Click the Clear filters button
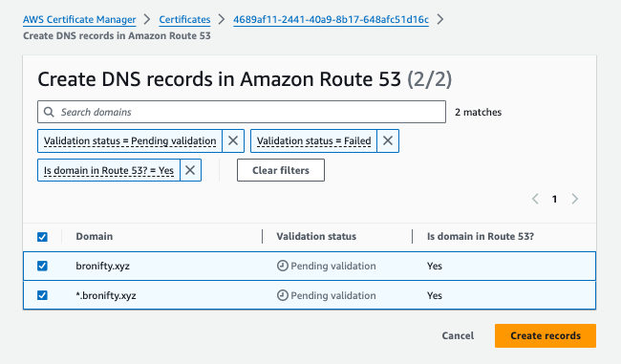This screenshot has height=364, width=621. (281, 170)
